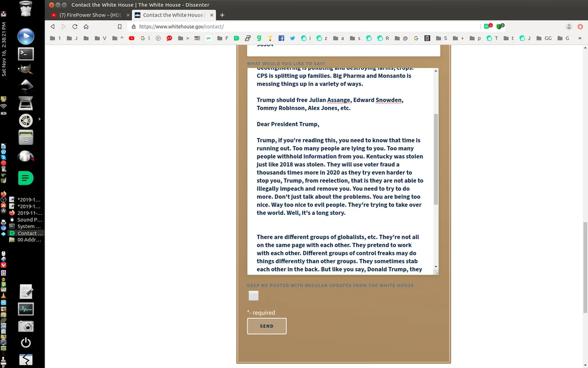Open the Facebook bookmark icon
Image resolution: width=588 pixels, height=368 pixels.
281,38
